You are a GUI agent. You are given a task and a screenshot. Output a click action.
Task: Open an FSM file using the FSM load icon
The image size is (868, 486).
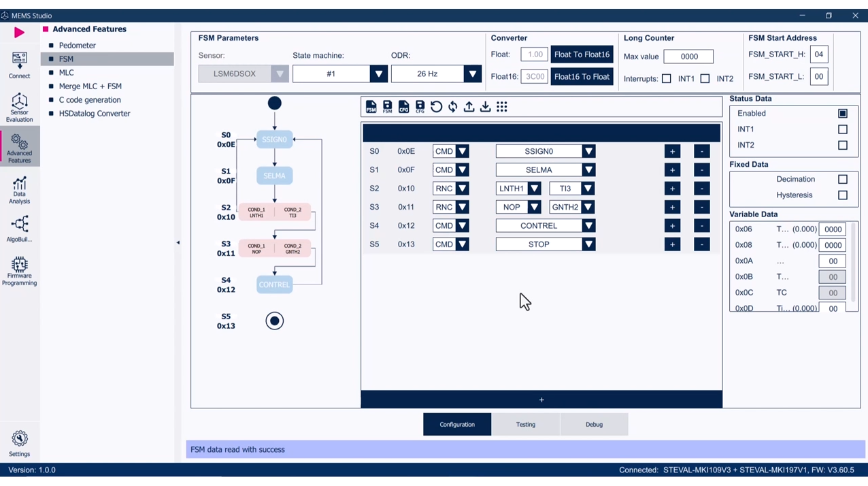pos(371,107)
